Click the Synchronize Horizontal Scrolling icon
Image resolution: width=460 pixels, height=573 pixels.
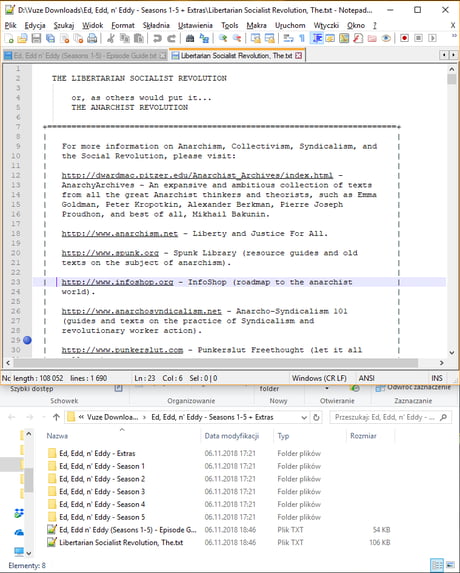(x=270, y=38)
